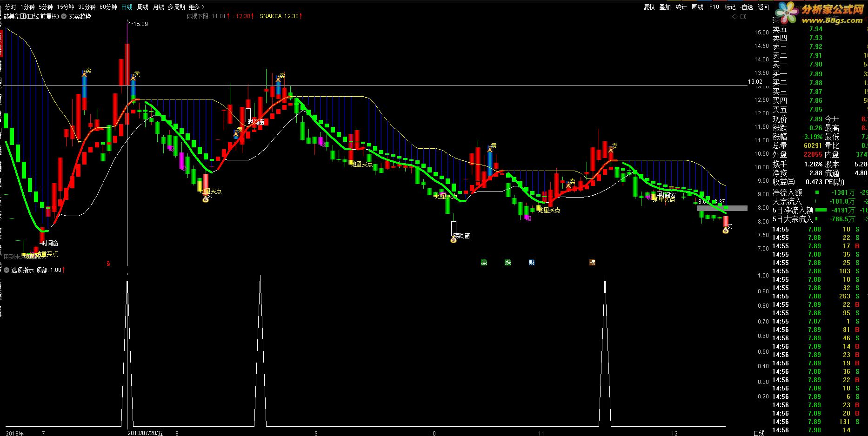868x436 pixels.
Task: Click the 顶部 1.00 indicator readout
Action: (x=50, y=270)
